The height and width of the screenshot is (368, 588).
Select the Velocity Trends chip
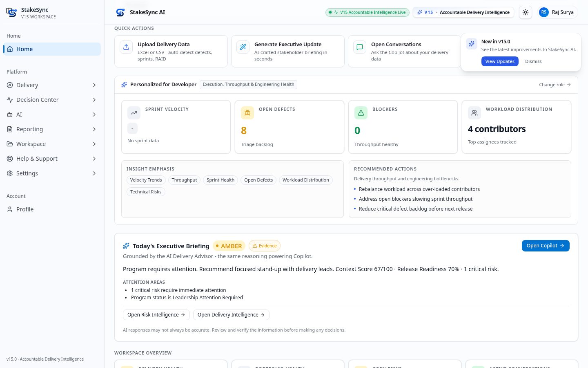click(146, 180)
